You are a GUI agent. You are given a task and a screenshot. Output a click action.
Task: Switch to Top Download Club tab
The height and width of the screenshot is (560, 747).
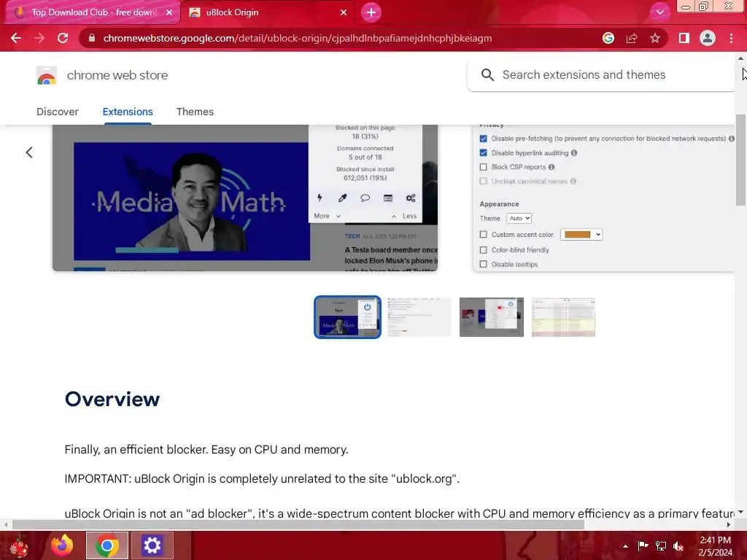93,12
